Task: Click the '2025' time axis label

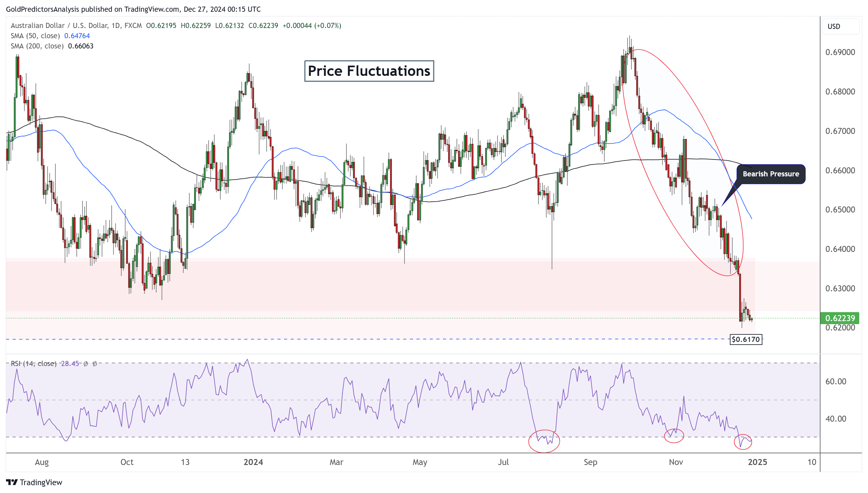Action: 757,462
